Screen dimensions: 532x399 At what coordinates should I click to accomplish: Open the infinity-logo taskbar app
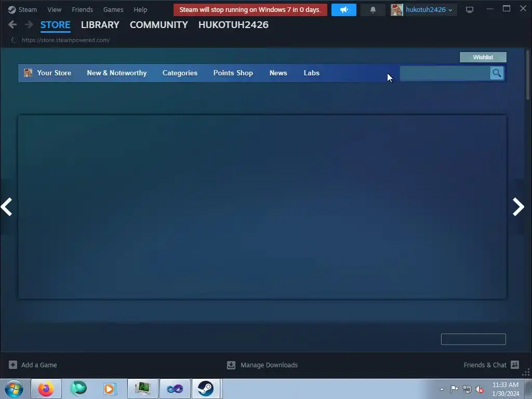tap(175, 389)
